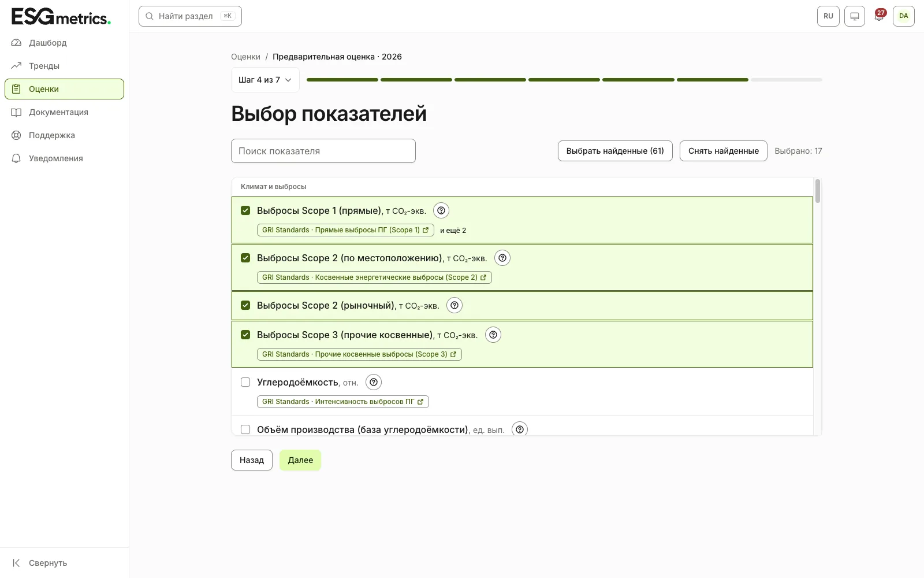Go to Тренды in the sidebar
Screen dimensions: 924x578
point(64,66)
